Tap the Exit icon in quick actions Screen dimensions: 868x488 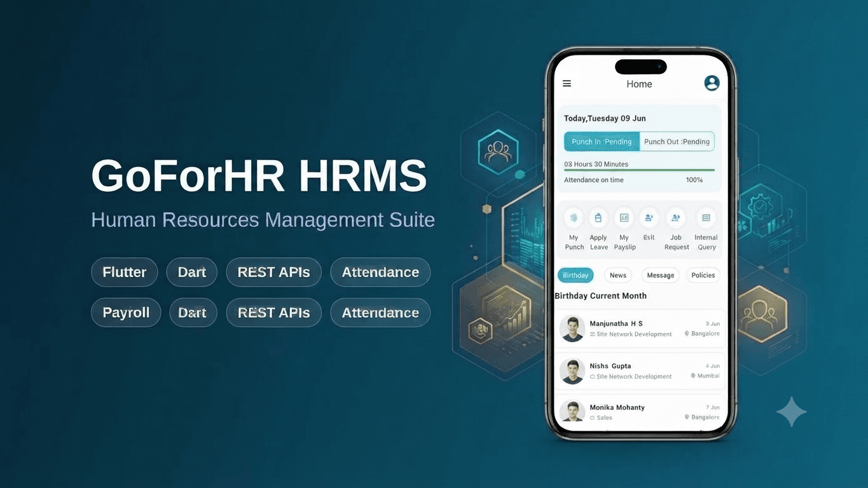coord(649,218)
